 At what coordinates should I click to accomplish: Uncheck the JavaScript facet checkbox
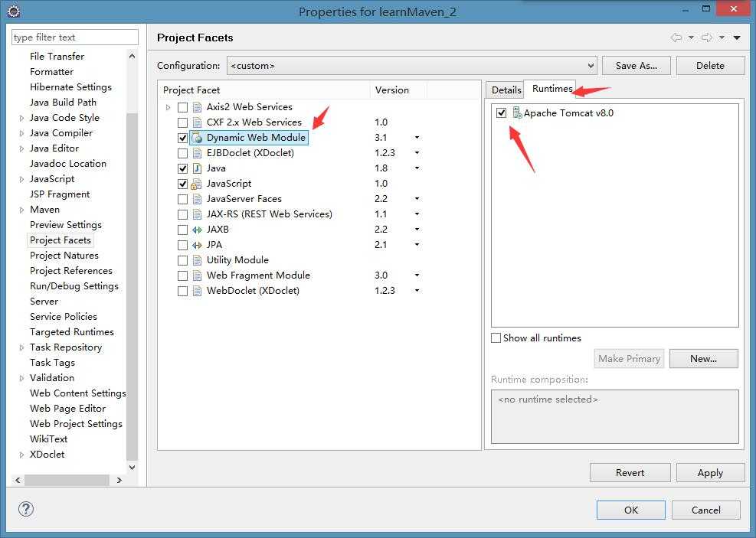click(x=183, y=184)
